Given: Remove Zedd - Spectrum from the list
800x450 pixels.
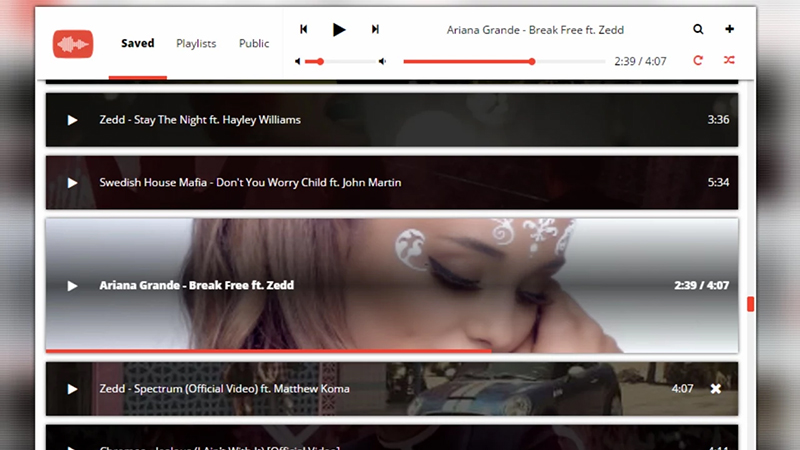Looking at the screenshot, I should (x=716, y=389).
